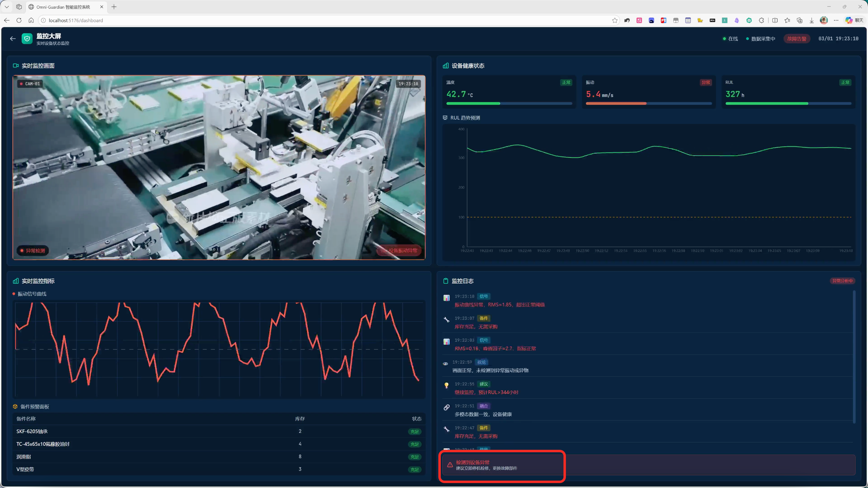This screenshot has height=488, width=868.
Task: Select the Omni-Guardian 智能监控系统 tab
Action: tap(66, 7)
